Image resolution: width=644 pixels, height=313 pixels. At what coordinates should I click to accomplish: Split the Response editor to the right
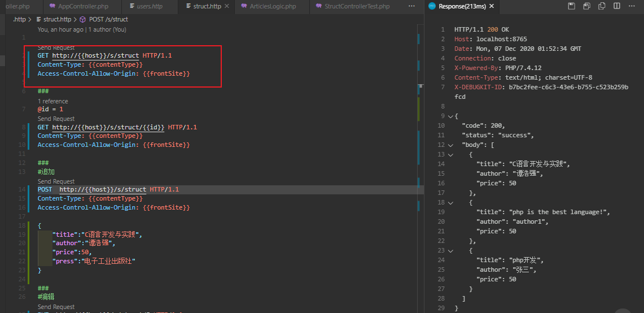click(x=617, y=6)
